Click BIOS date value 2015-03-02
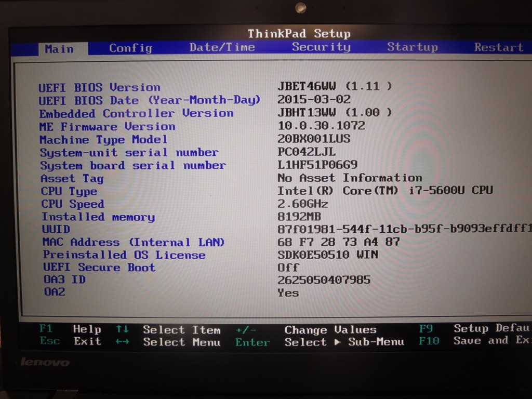532x399 pixels. coord(314,99)
